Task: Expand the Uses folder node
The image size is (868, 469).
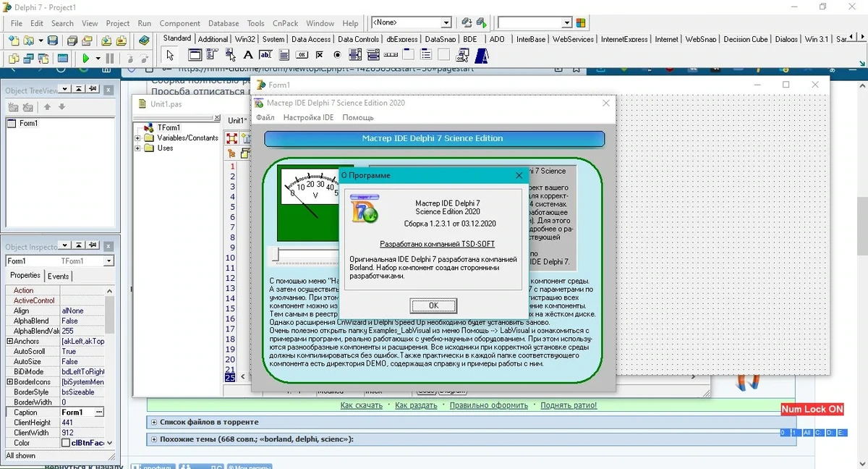Action: [x=137, y=148]
